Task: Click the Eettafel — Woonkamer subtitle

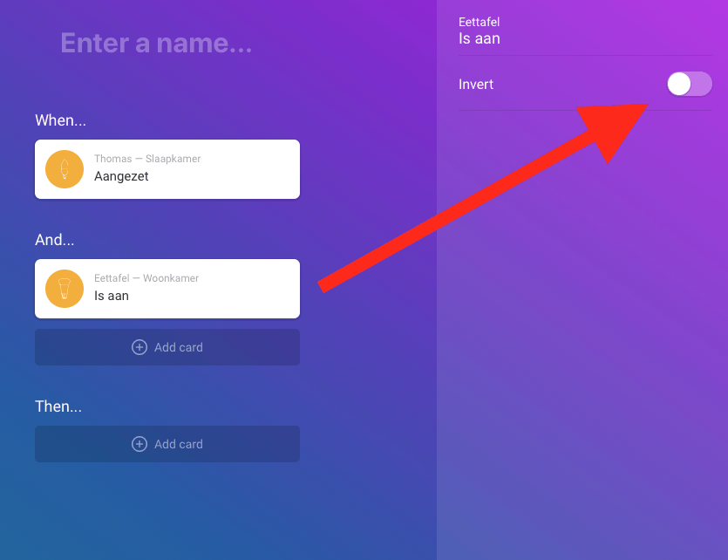Action: coord(146,278)
